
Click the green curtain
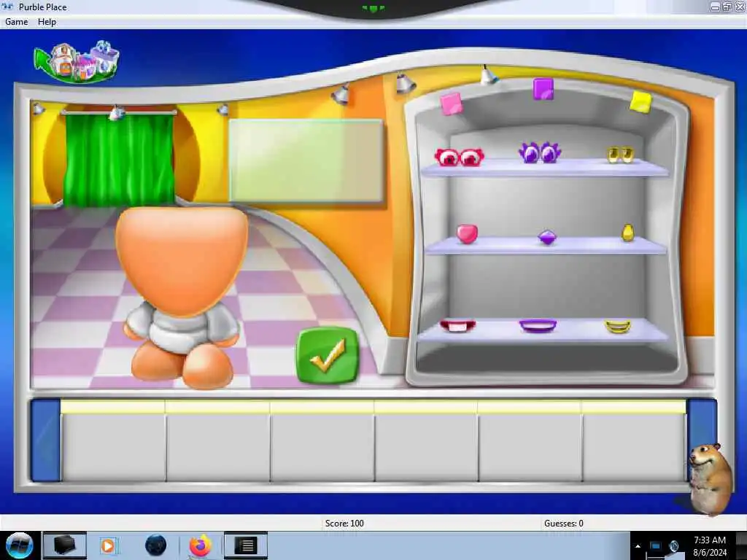tap(119, 160)
